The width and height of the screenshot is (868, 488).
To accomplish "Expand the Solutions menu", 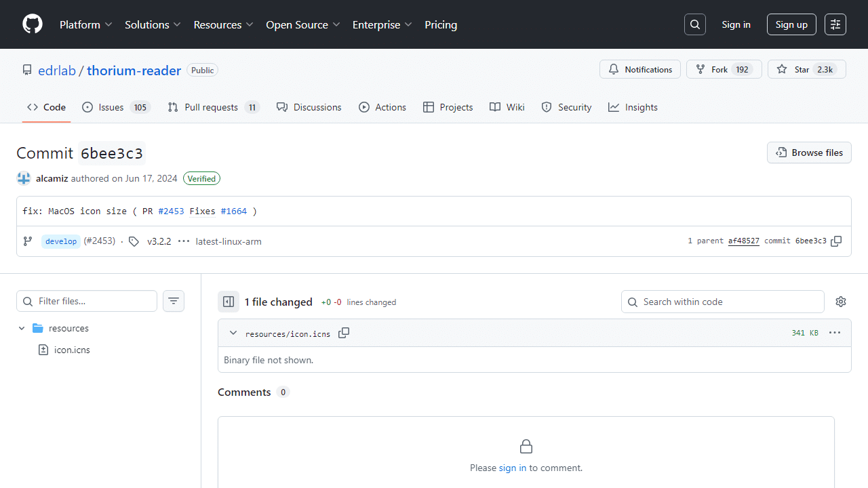I will (153, 24).
